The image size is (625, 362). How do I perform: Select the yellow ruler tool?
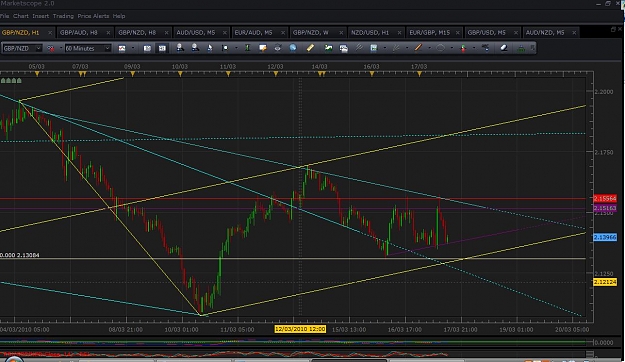pos(310,48)
